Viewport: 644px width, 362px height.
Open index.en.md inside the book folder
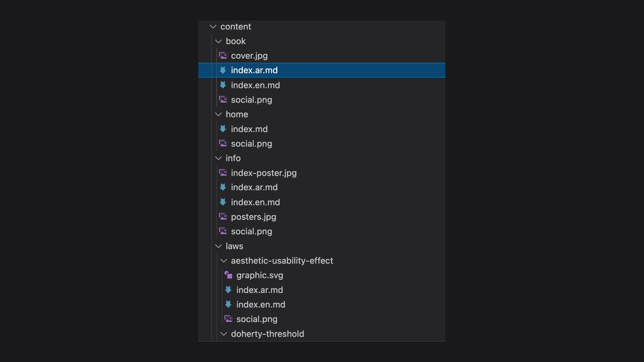pyautogui.click(x=256, y=85)
